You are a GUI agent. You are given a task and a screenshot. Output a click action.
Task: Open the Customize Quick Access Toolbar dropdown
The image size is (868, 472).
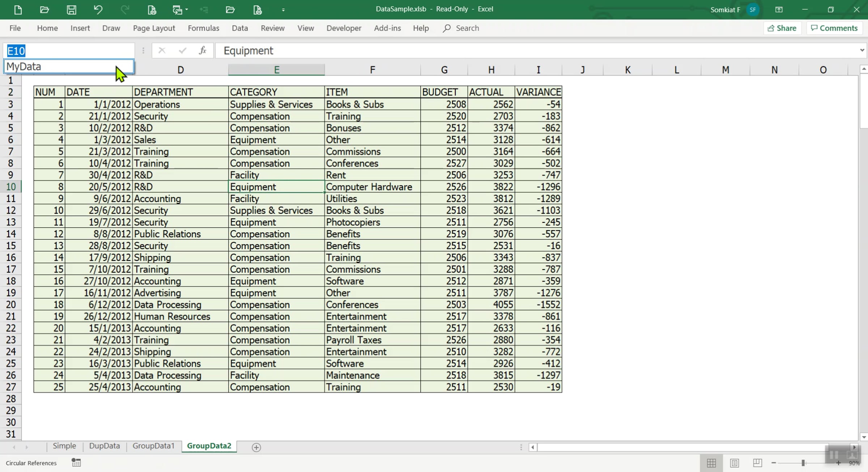tap(283, 10)
